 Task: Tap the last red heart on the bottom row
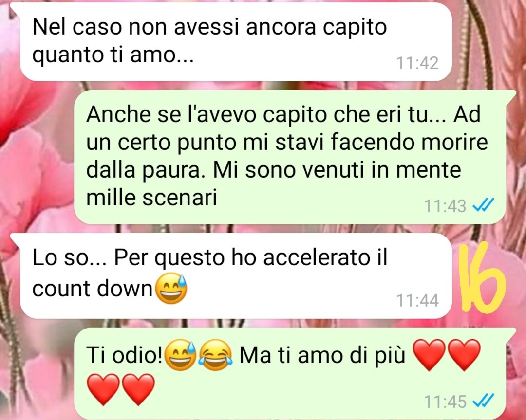(x=138, y=390)
